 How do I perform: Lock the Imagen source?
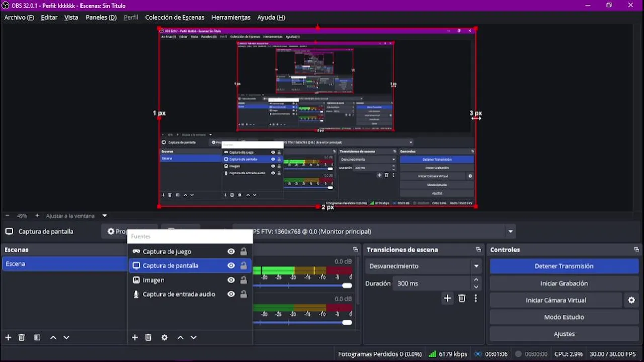click(244, 280)
